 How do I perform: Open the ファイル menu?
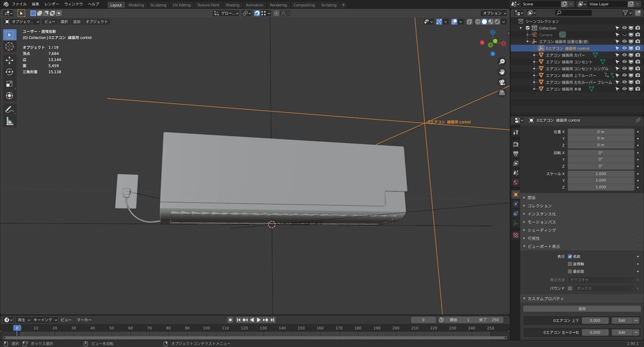(x=19, y=4)
